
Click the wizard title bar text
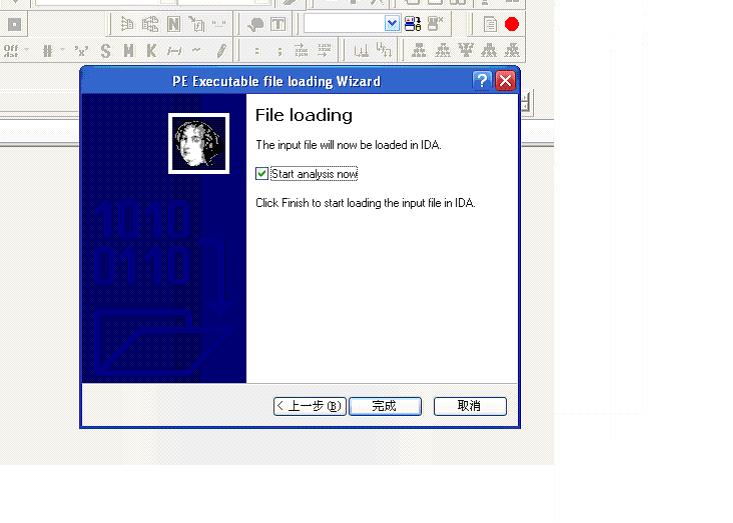[276, 81]
